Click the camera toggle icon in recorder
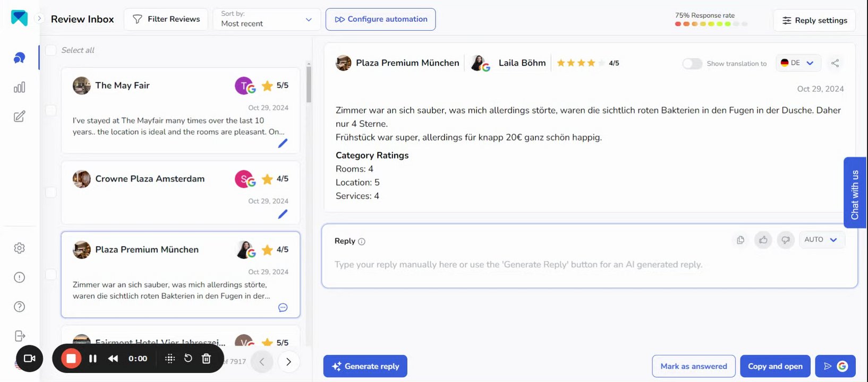 tap(30, 358)
